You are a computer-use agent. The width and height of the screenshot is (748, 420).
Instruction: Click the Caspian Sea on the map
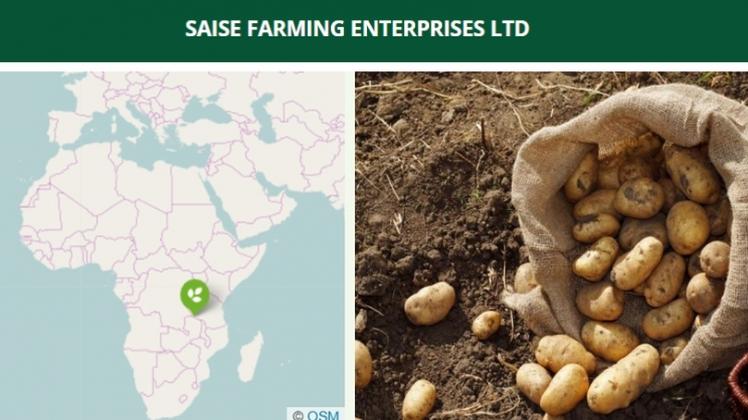(265, 117)
